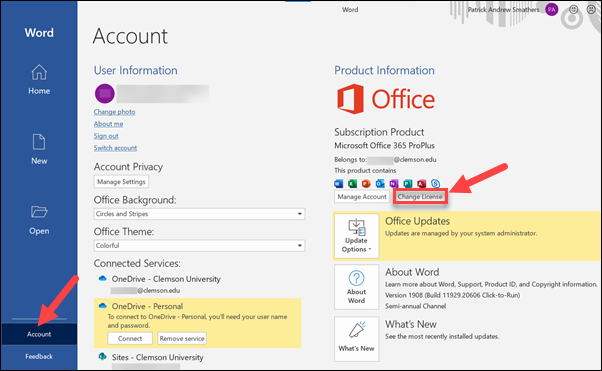Connect the OneDrive - Personal service
602x371 pixels.
coord(130,338)
